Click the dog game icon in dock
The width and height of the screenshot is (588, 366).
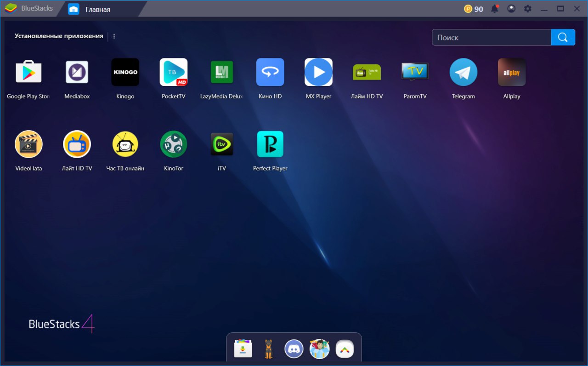click(268, 349)
